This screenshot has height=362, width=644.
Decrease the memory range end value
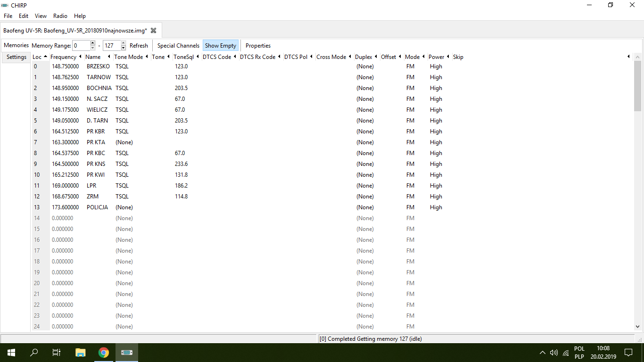124,48
